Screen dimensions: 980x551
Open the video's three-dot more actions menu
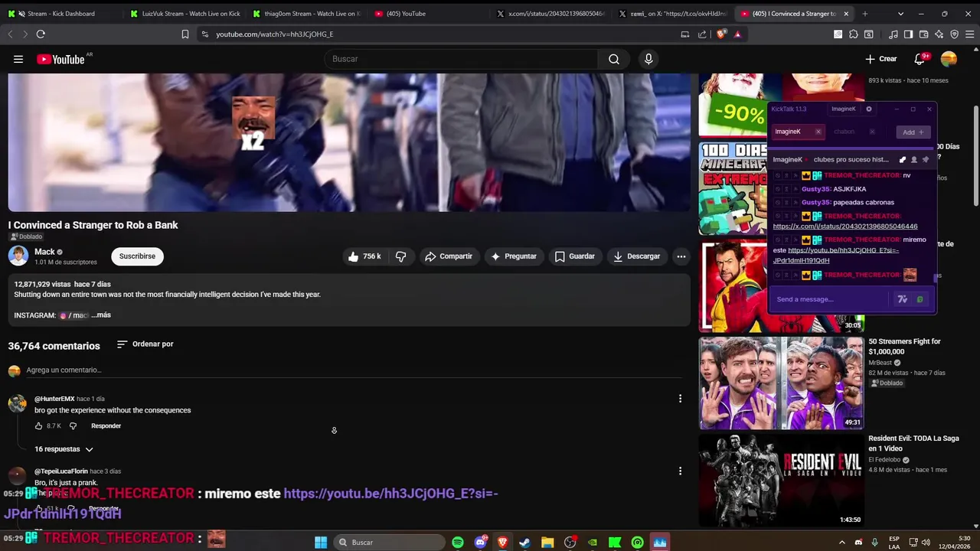click(x=681, y=256)
